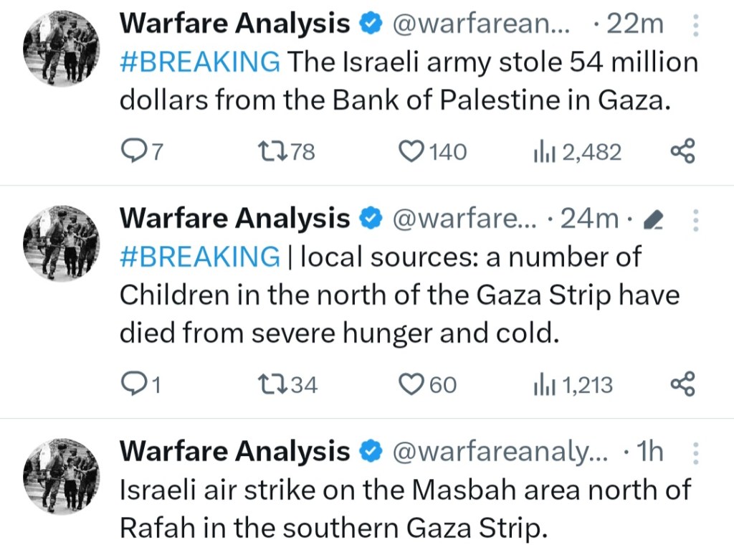Open more options on the 1h tweet
This screenshot has width=734, height=560.
(695, 453)
